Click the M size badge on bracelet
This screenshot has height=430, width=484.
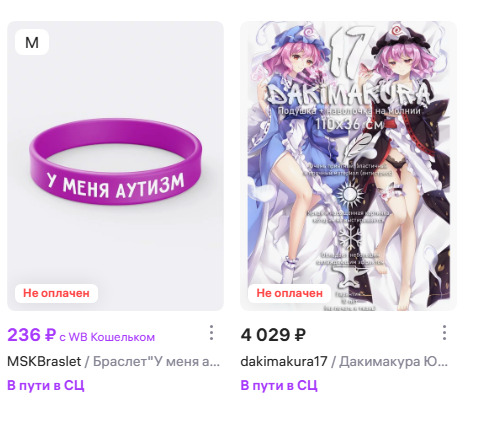(32, 42)
